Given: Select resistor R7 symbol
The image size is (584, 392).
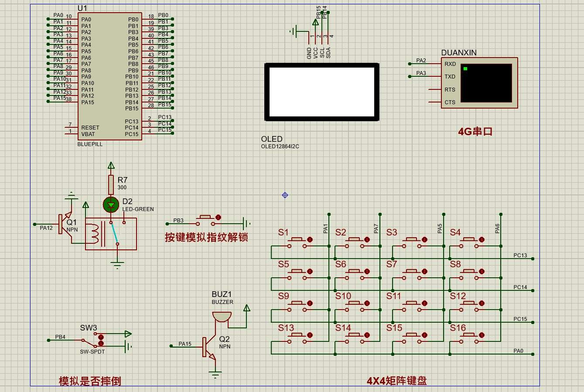Looking at the screenshot, I should (111, 185).
